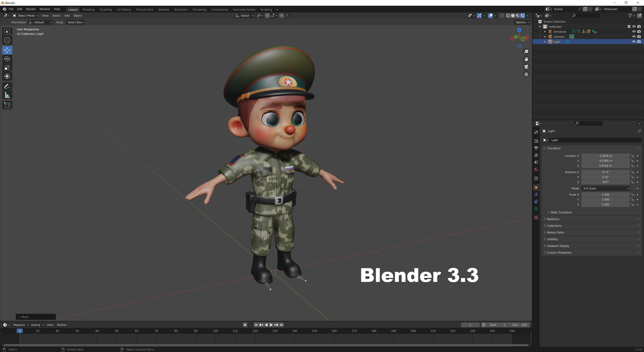Open the Output properties tab
Screen dimensions: 644x352
[536, 148]
